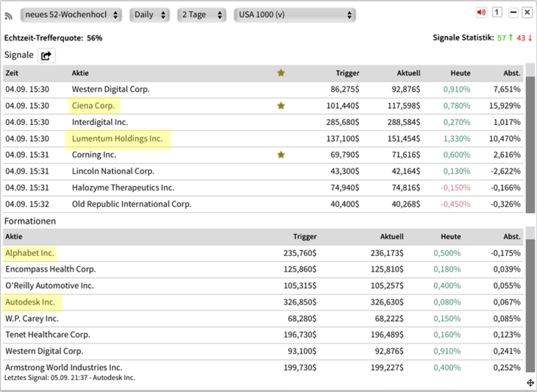This screenshot has height=392, width=537.
Task: Click 'Letztes Signal' status line at bottom
Action: tap(70, 377)
